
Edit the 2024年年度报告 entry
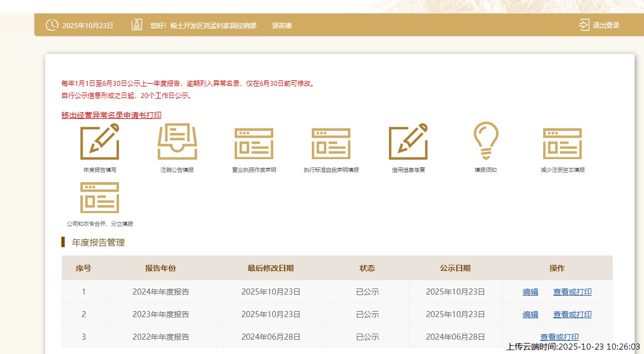[530, 292]
